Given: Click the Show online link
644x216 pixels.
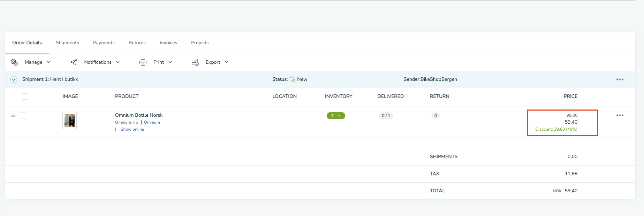Looking at the screenshot, I should (x=132, y=129).
